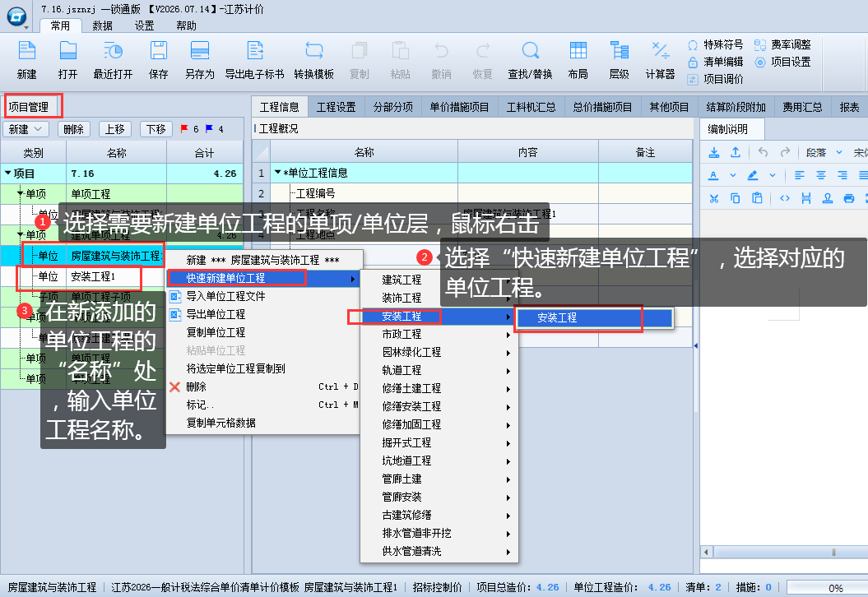Screen dimensions: 868x597
Task: Click the source code brackets icon
Action: [x=784, y=198]
